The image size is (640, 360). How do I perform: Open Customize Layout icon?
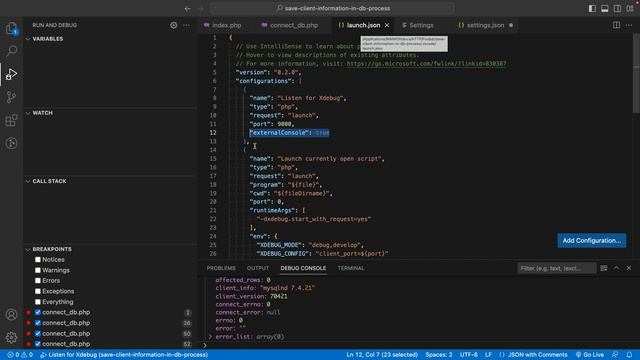(x=630, y=9)
